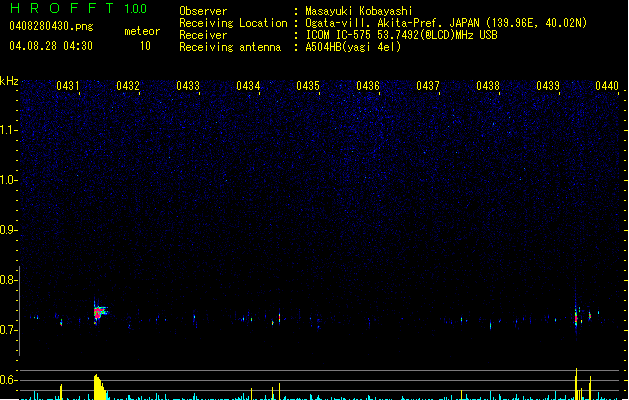The height and width of the screenshot is (400, 629).
Task: Click the 0433 time marker
Action: coord(188,86)
